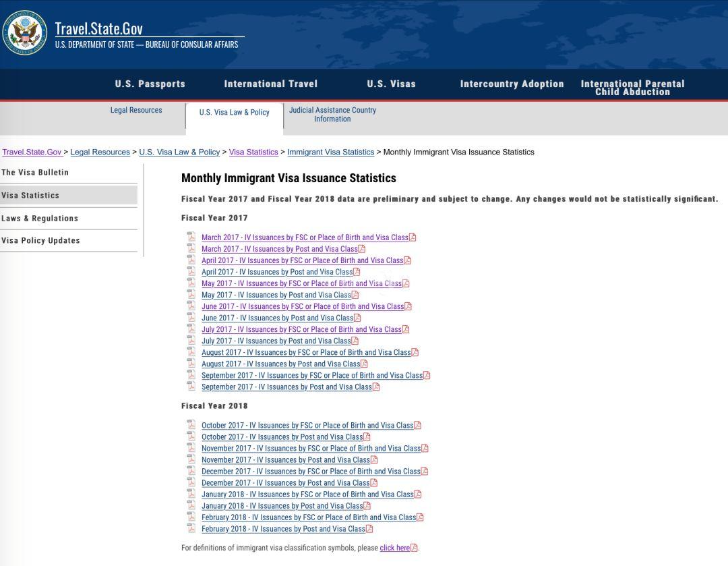Switch to the Legal Resources tab
The width and height of the screenshot is (728, 566).
[x=136, y=110]
